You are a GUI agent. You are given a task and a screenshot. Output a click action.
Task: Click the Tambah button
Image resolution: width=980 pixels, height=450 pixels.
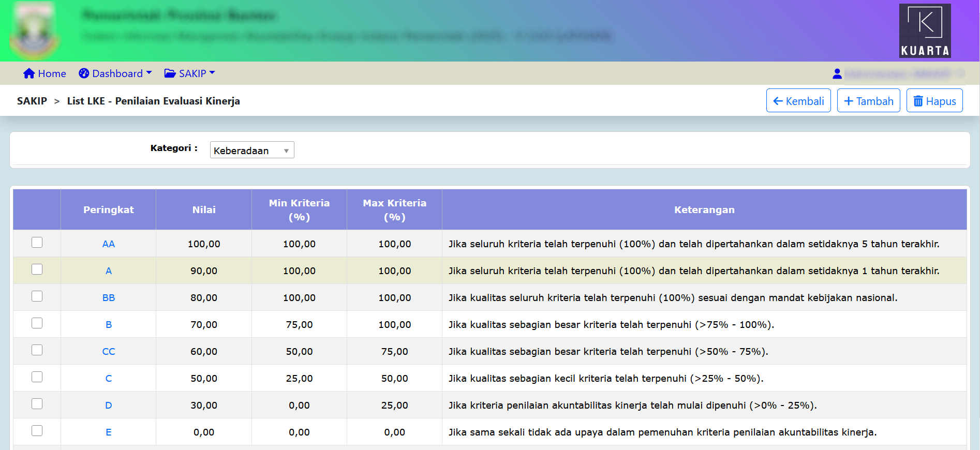click(x=869, y=100)
